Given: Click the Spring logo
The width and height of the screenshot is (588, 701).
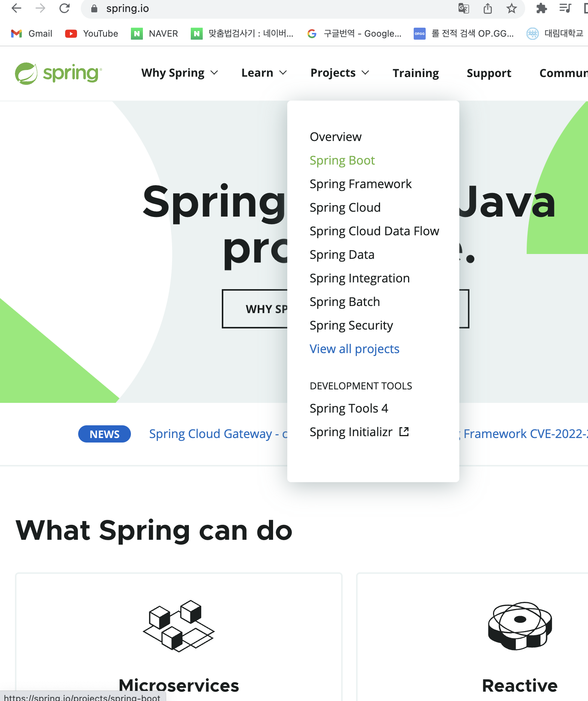Looking at the screenshot, I should click(58, 73).
